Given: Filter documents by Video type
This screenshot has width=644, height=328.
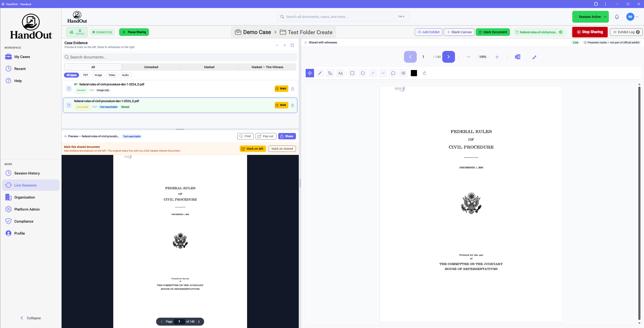Looking at the screenshot, I should coord(112,75).
